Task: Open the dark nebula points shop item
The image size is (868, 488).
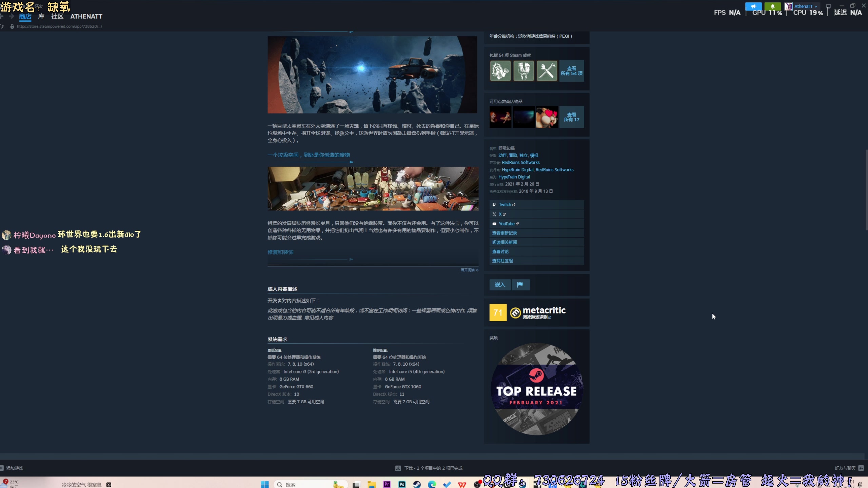Action: (524, 117)
